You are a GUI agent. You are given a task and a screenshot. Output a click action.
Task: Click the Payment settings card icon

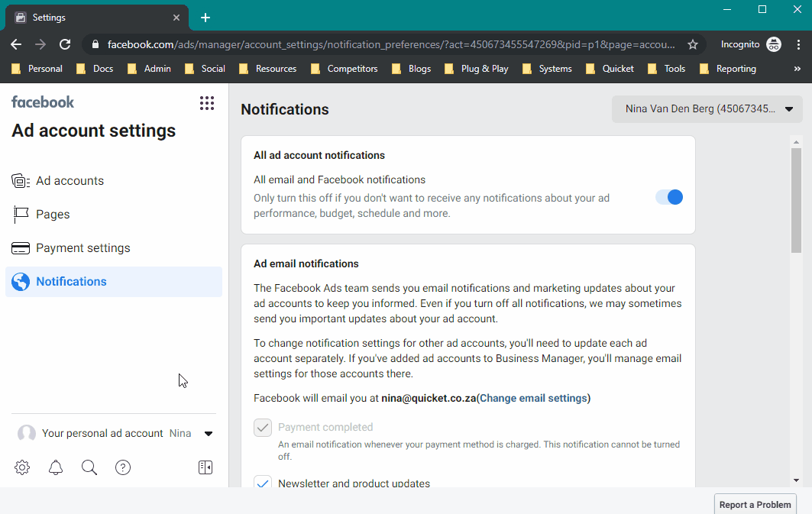21,248
